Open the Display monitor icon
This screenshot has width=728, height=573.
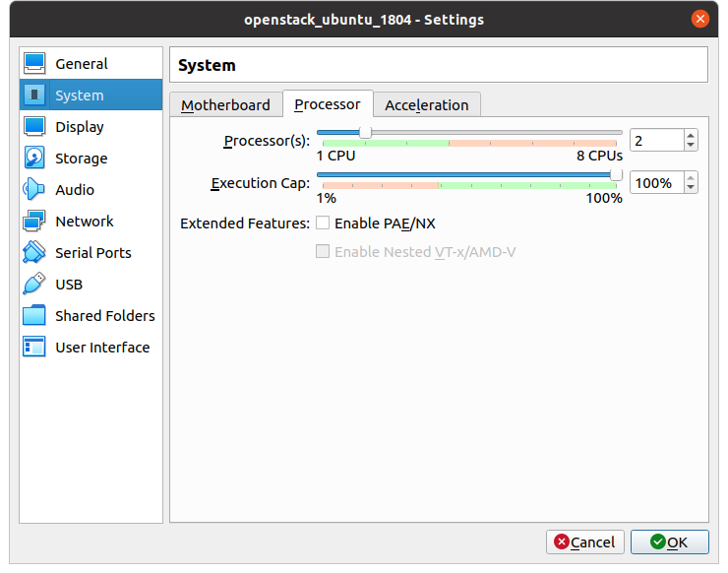(x=34, y=126)
